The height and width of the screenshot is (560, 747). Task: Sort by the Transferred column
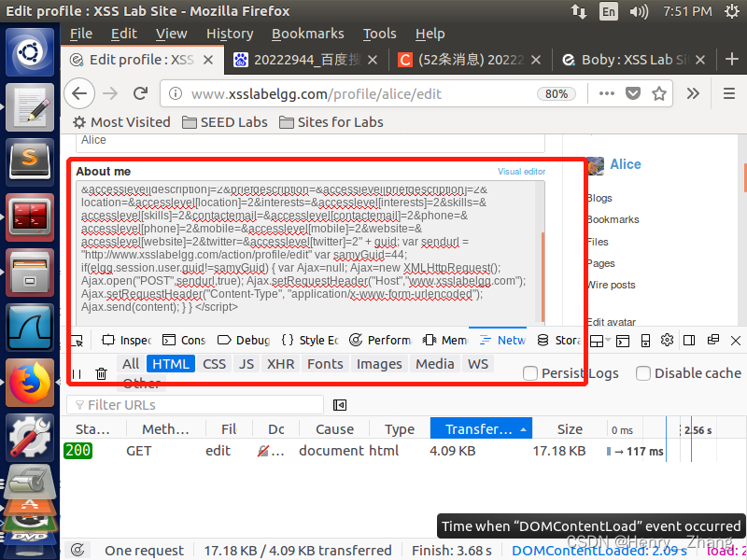[481, 429]
